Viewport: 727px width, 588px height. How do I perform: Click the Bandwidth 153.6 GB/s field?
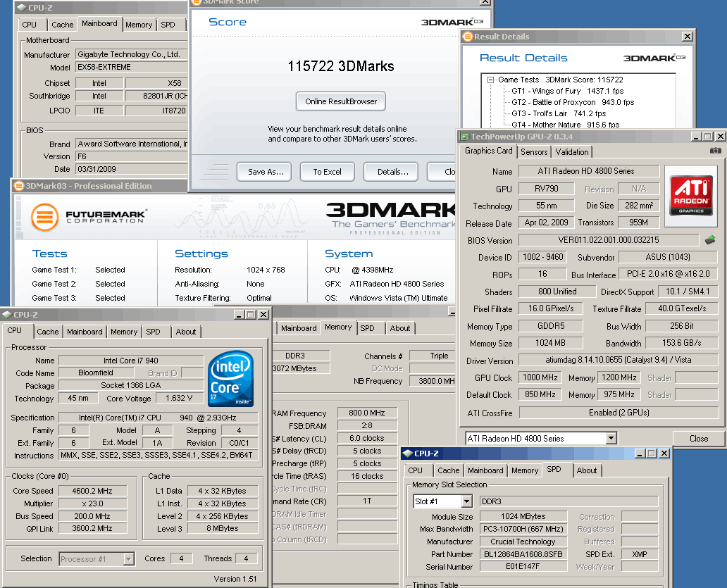682,343
